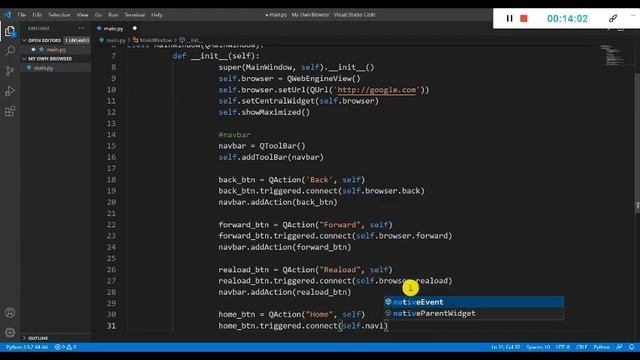Place cursor on navbar = QToolBar() line
Image resolution: width=640 pixels, height=360 pixels.
(x=262, y=146)
